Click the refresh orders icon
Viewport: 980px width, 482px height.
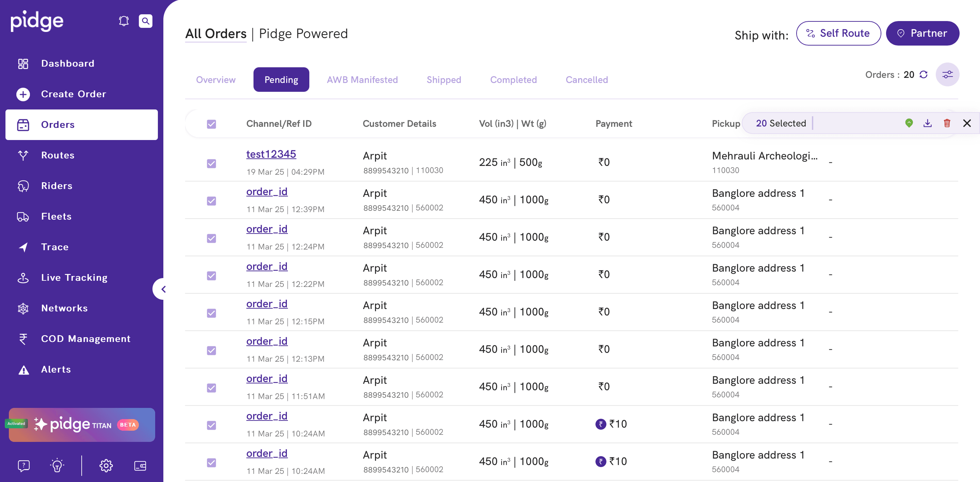pyautogui.click(x=923, y=74)
